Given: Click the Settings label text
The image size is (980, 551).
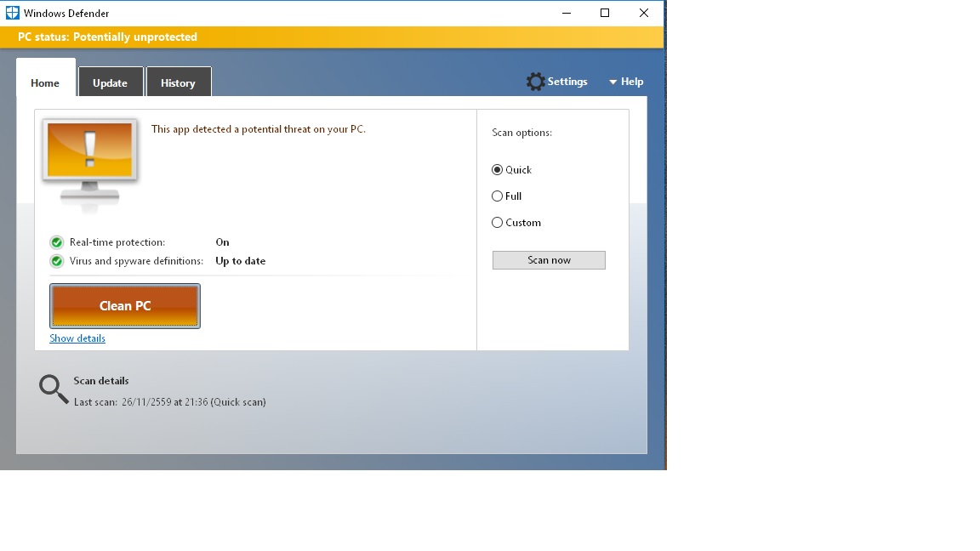Looking at the screenshot, I should 567,82.
